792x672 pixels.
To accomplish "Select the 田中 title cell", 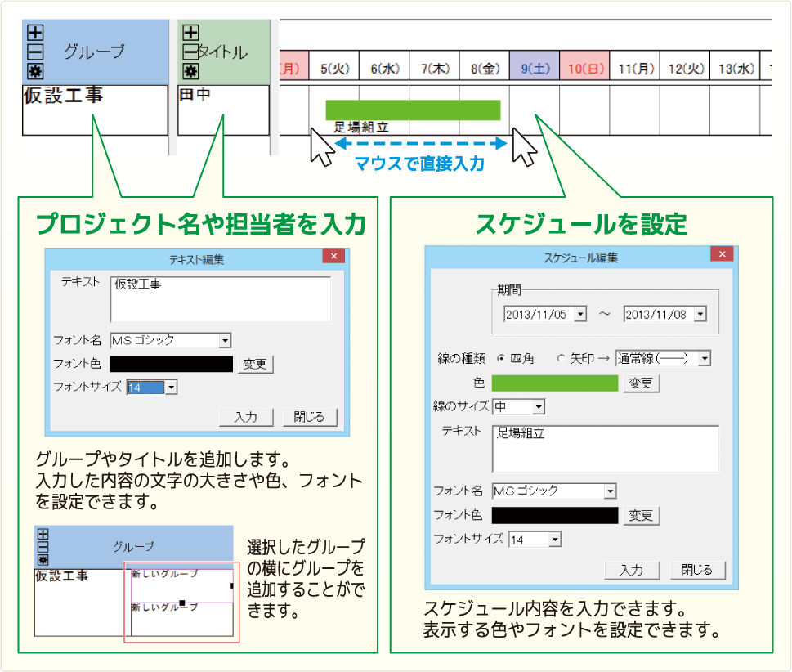I will [x=223, y=110].
